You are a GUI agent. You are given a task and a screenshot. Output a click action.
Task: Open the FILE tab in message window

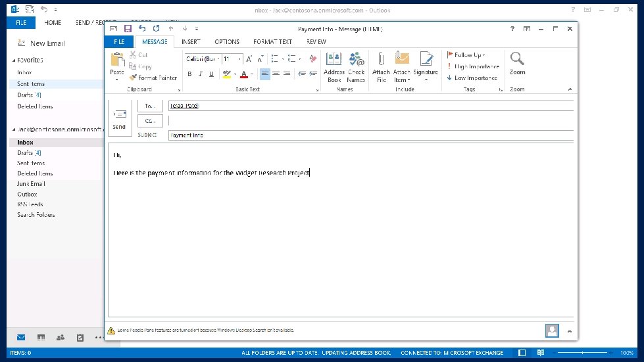tap(119, 42)
